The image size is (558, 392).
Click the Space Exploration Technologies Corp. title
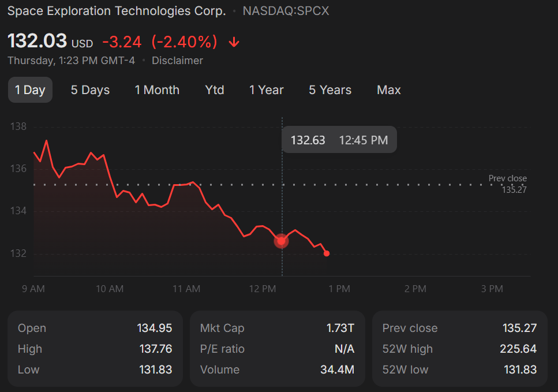pyautogui.click(x=117, y=11)
